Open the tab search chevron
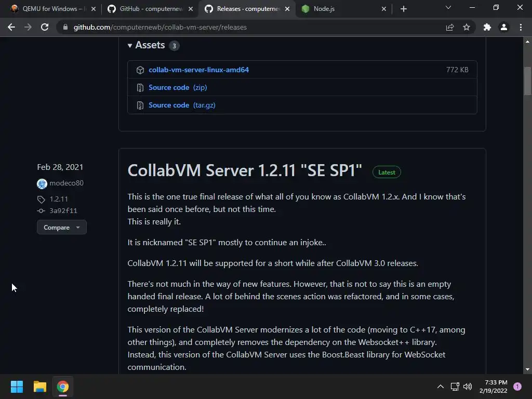The width and height of the screenshot is (532, 399). coord(448,7)
